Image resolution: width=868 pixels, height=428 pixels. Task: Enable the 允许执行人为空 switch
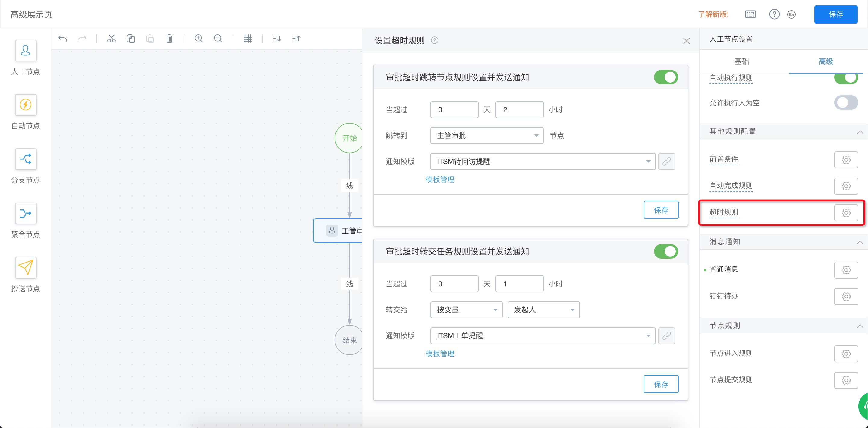pos(846,103)
